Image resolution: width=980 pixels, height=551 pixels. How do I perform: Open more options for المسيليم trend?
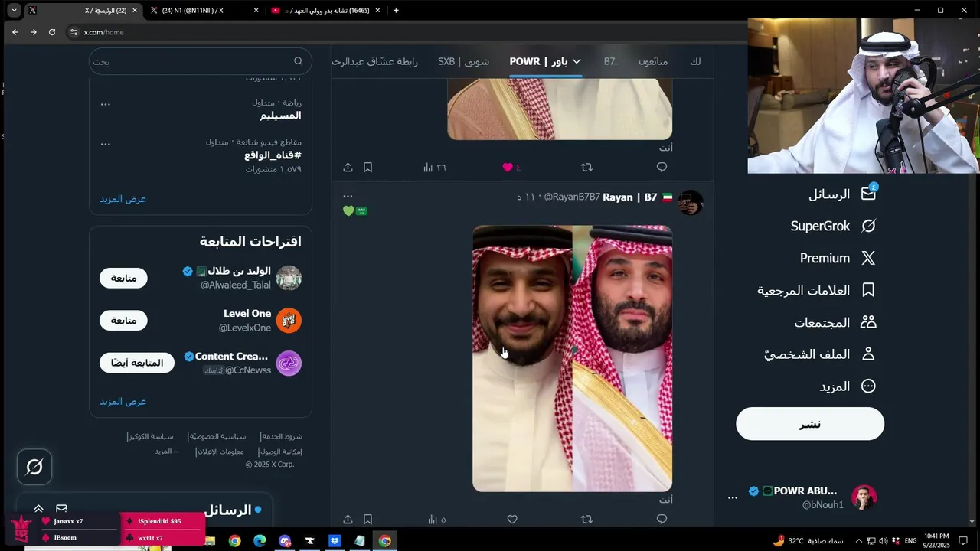click(106, 104)
